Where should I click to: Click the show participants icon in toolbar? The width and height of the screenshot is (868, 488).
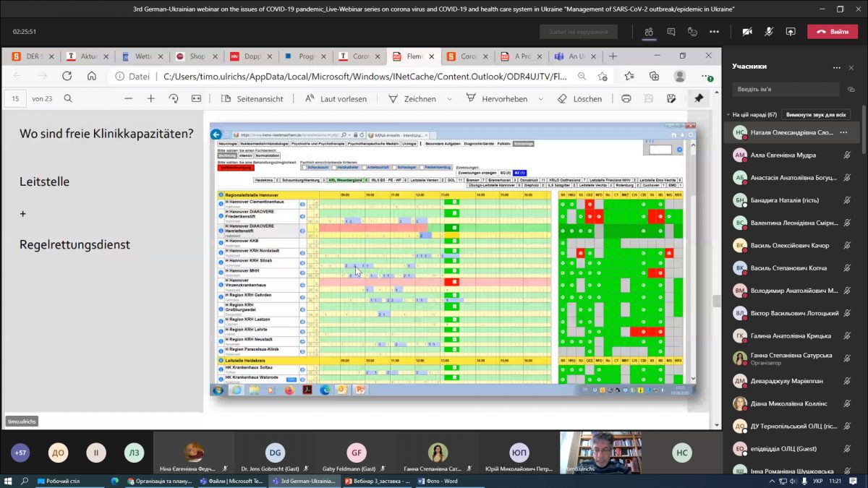coord(649,32)
